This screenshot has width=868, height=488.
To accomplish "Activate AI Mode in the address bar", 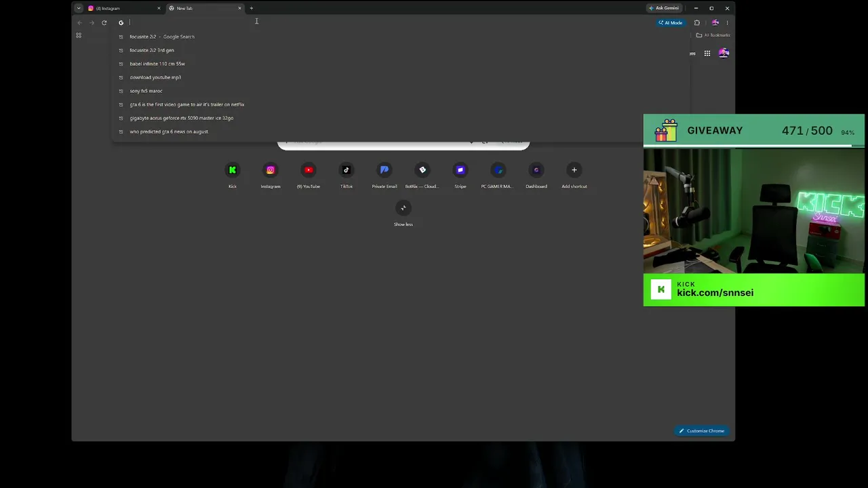I will pyautogui.click(x=670, y=22).
